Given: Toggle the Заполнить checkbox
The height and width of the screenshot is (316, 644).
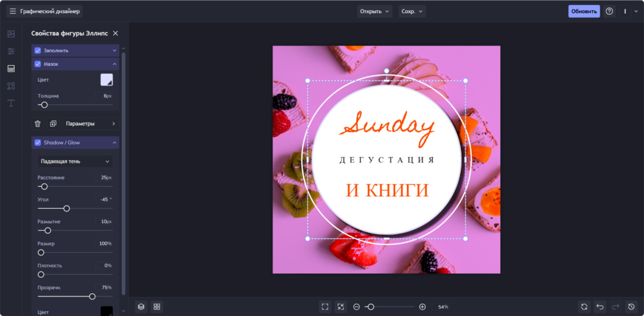Looking at the screenshot, I should click(x=38, y=51).
